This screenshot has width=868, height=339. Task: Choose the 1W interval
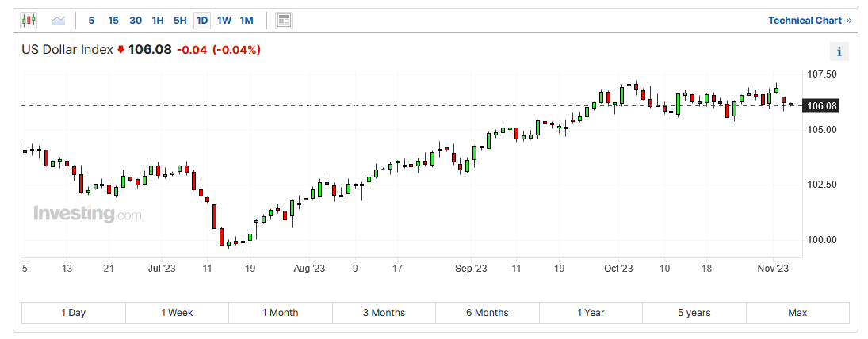point(224,20)
